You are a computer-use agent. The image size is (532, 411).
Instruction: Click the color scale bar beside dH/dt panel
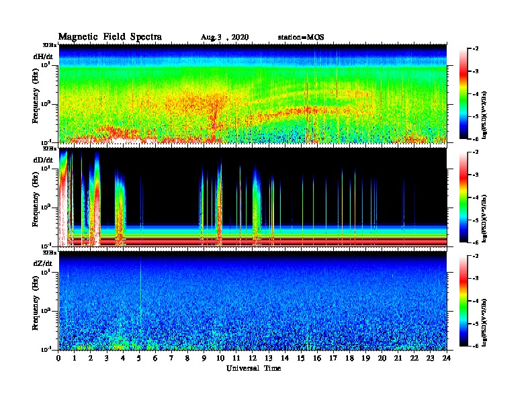[463, 93]
